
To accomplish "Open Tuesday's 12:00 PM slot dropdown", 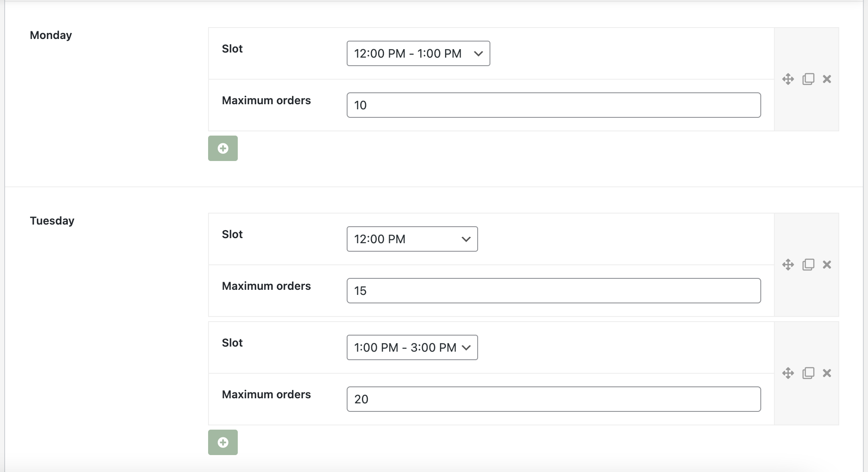I will (x=412, y=239).
